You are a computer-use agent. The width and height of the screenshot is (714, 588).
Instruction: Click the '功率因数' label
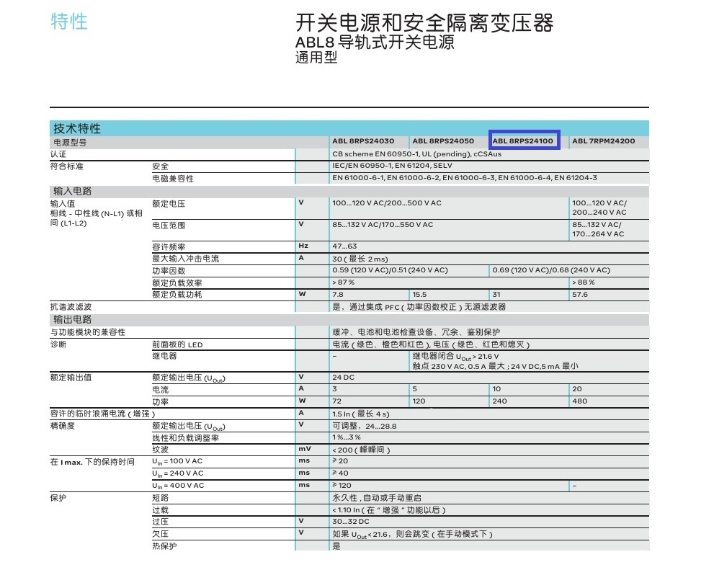(169, 270)
